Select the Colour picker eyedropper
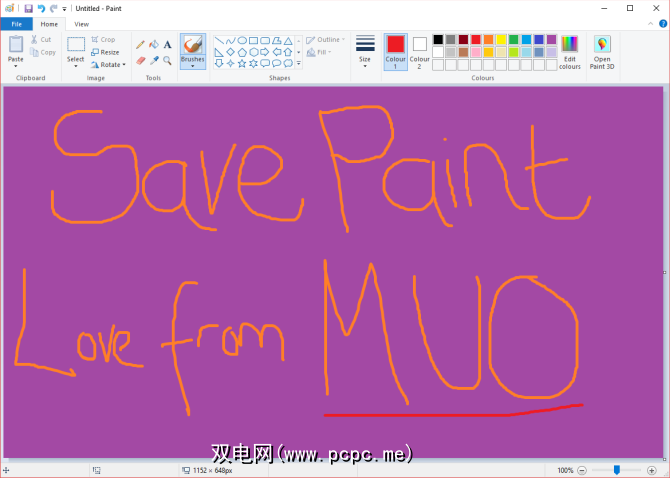 pos(154,61)
